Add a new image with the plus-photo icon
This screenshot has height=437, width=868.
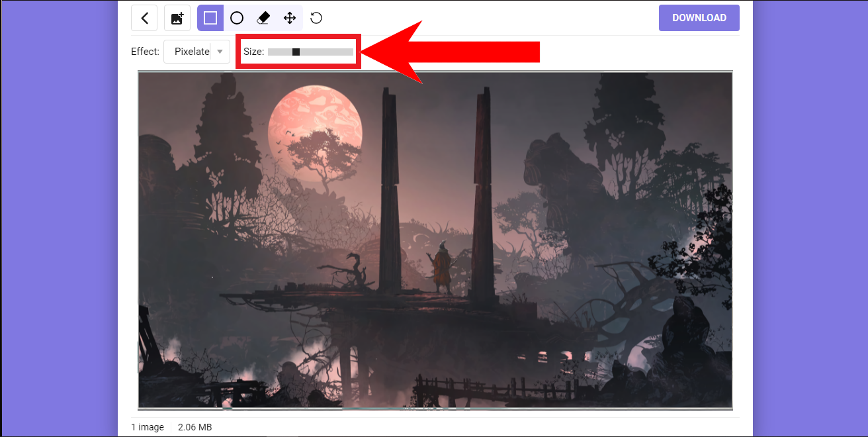coord(177,18)
